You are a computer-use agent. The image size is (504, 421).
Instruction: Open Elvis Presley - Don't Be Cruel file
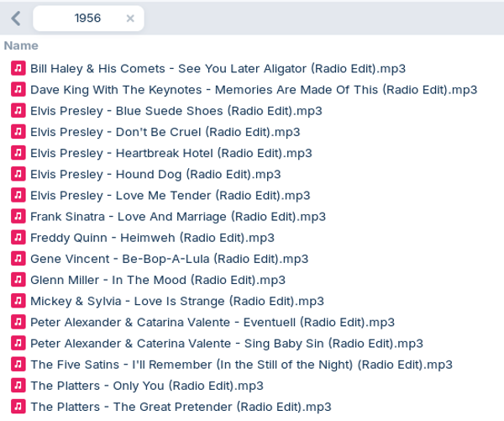click(165, 132)
